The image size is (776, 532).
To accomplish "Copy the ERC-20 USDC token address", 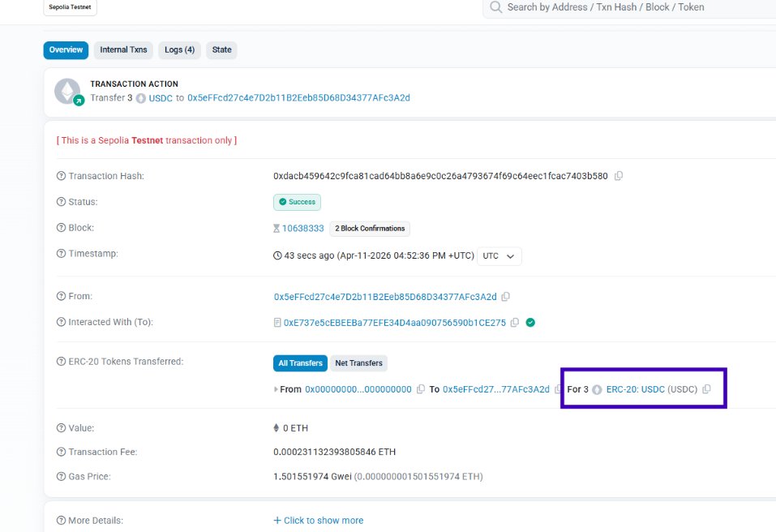I will click(x=706, y=389).
